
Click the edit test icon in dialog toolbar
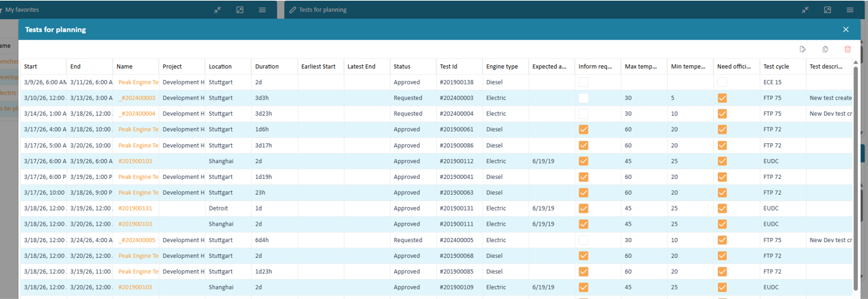(803, 49)
